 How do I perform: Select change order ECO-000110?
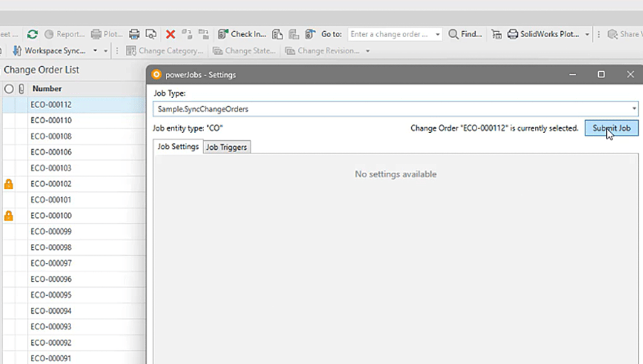(51, 121)
